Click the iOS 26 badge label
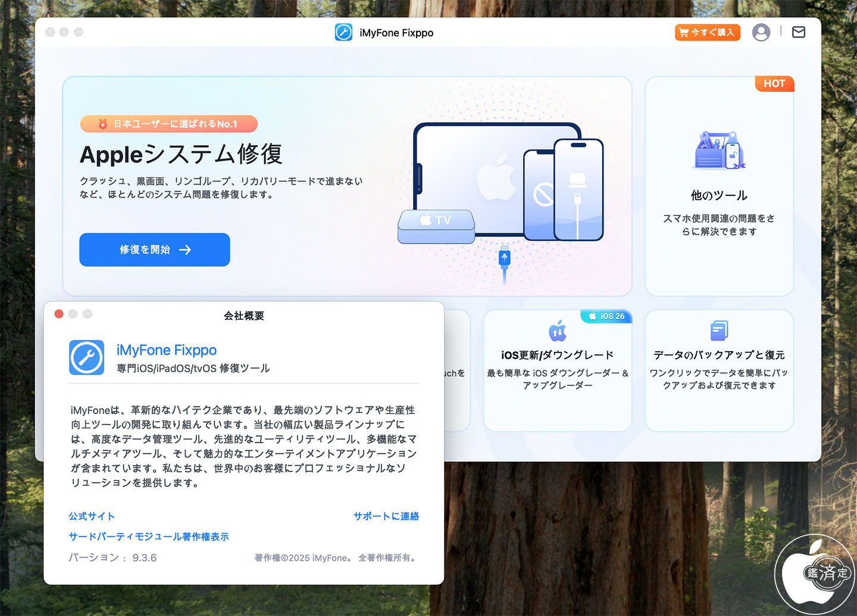Screen dimensions: 857x616 (606, 316)
